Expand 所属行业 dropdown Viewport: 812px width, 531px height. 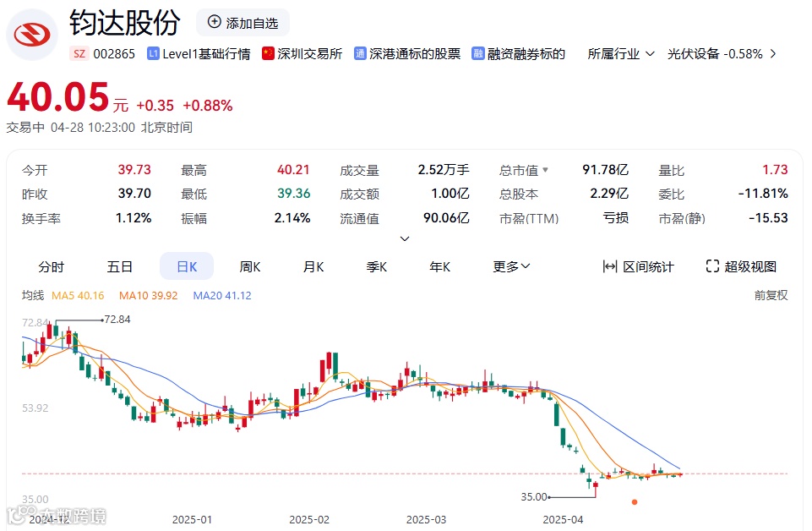point(621,54)
